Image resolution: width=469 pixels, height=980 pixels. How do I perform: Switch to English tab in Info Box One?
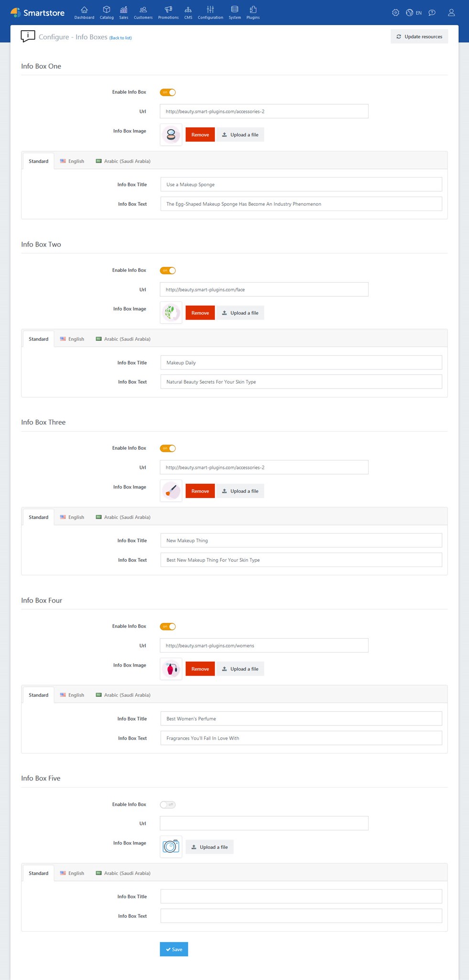72,161
